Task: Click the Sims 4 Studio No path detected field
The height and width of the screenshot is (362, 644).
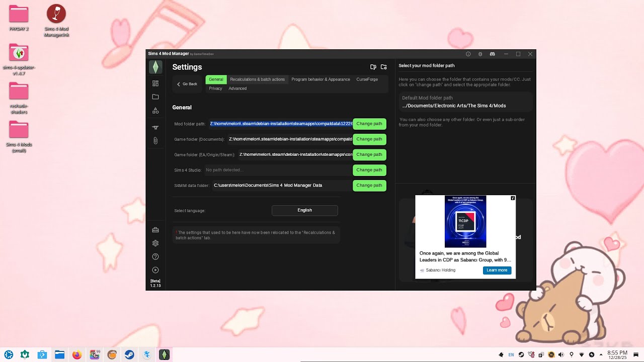Action: click(278, 170)
